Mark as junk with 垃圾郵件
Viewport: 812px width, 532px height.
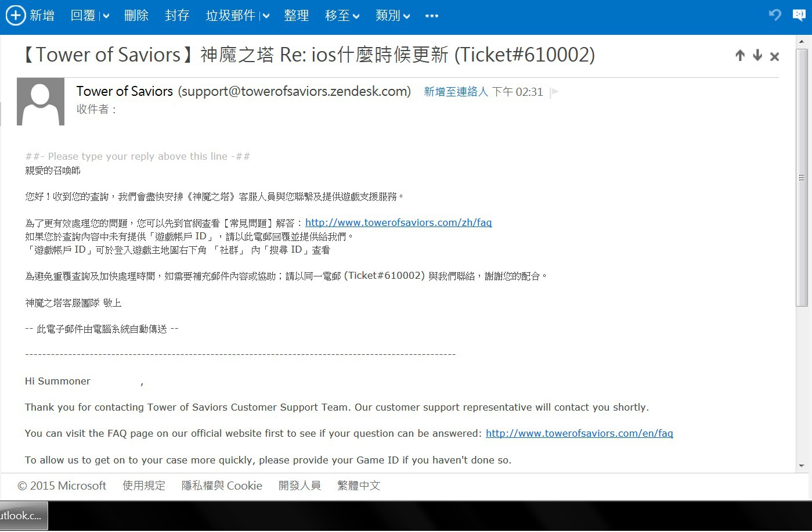(230, 16)
